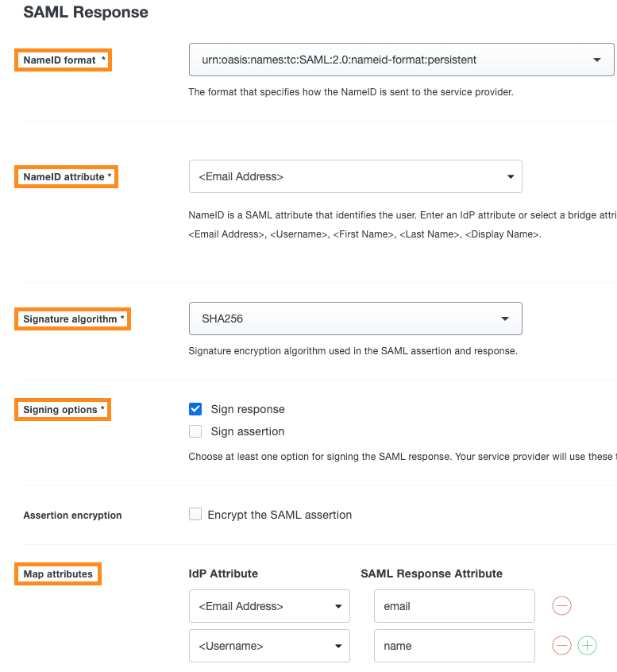The height and width of the screenshot is (672, 617).
Task: Remove the name attribute mapping row
Action: pos(561,645)
